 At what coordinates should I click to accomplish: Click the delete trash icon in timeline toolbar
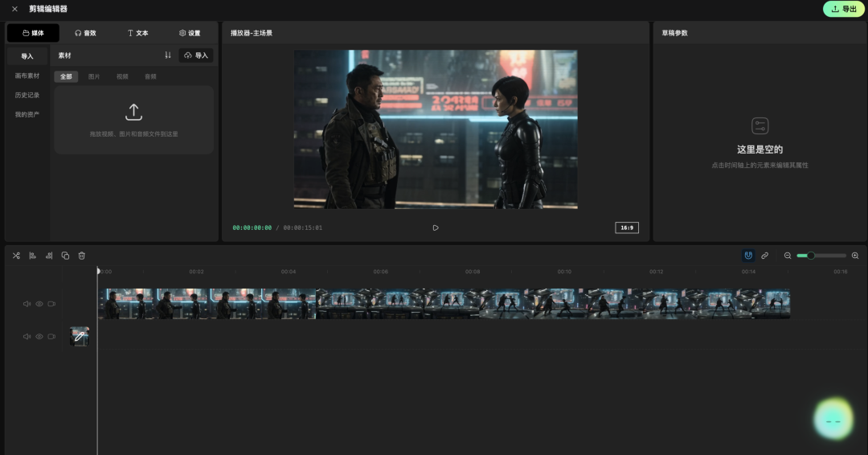pyautogui.click(x=82, y=256)
